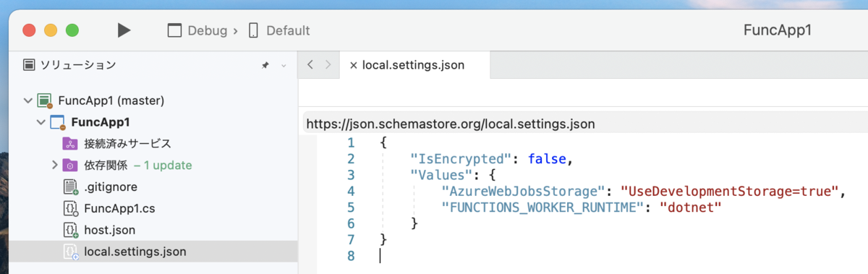Zoom the window with green button
Viewport: 868px width, 274px height.
(72, 30)
